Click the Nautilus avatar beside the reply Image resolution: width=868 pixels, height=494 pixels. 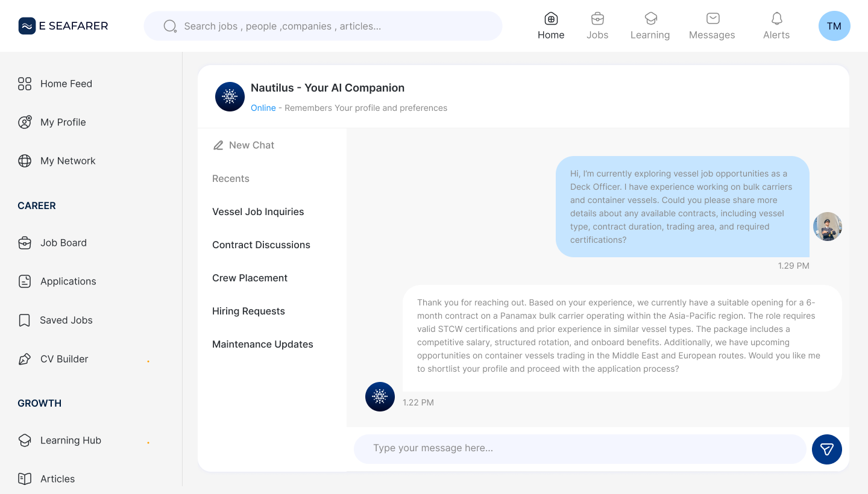tap(380, 396)
